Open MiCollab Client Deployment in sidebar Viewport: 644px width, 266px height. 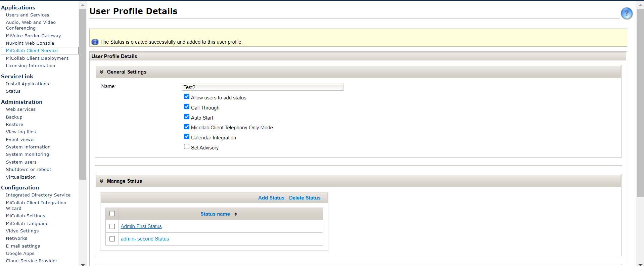37,58
